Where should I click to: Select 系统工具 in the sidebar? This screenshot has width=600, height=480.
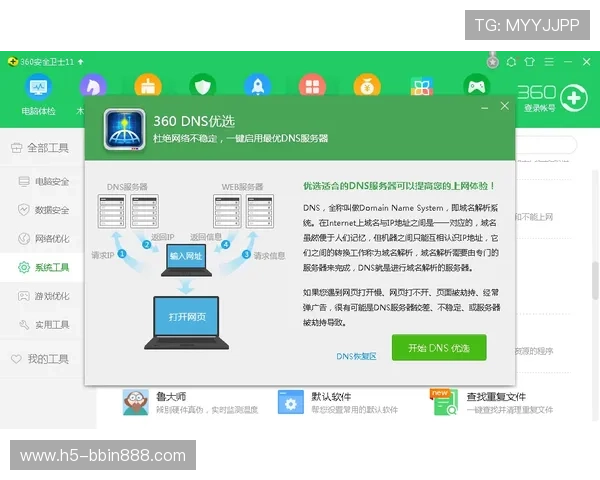42,267
